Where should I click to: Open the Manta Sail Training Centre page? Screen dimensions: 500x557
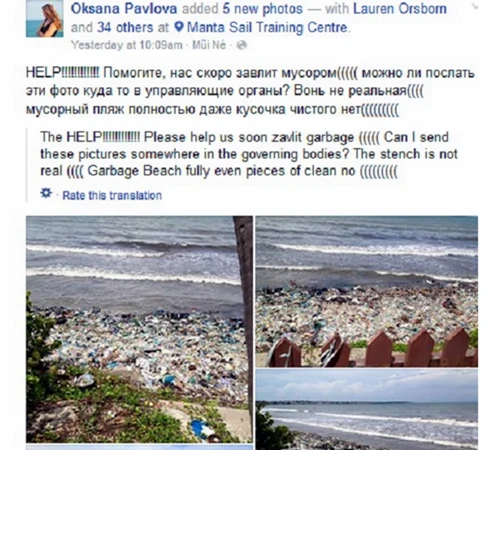[x=267, y=27]
